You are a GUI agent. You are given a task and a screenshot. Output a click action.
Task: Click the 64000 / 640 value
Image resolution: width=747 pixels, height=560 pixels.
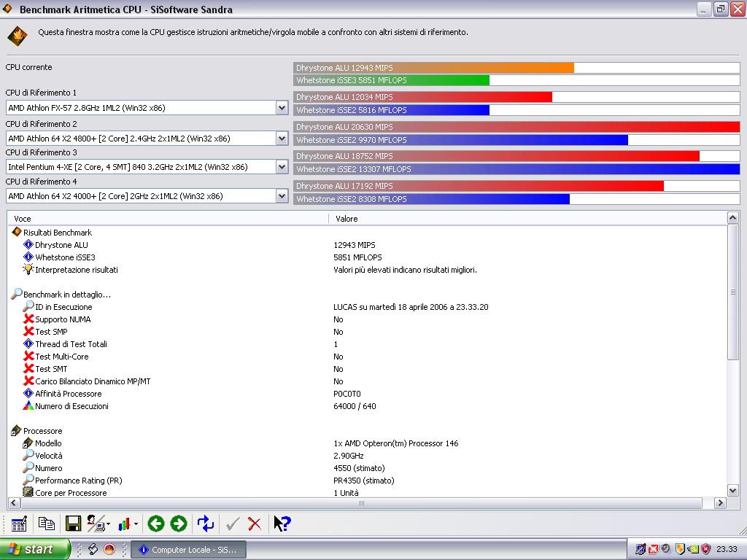[355, 406]
